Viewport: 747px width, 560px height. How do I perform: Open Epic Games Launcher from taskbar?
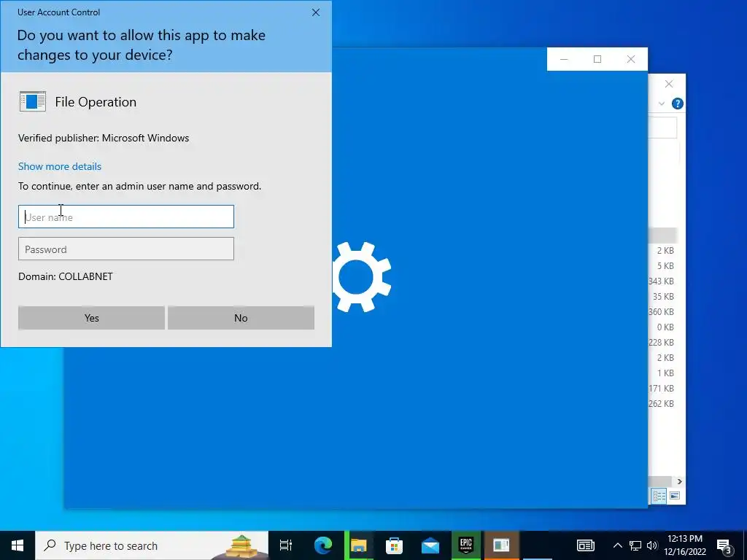point(466,545)
